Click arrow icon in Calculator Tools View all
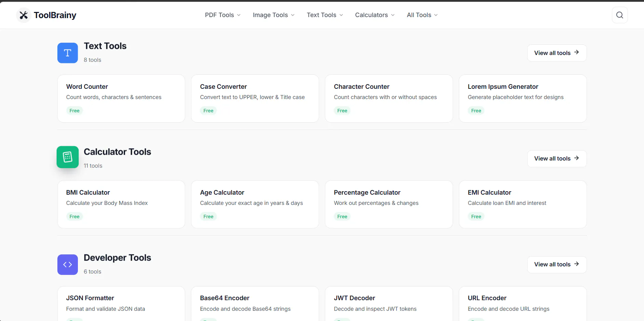The width and height of the screenshot is (644, 321). pos(576,158)
